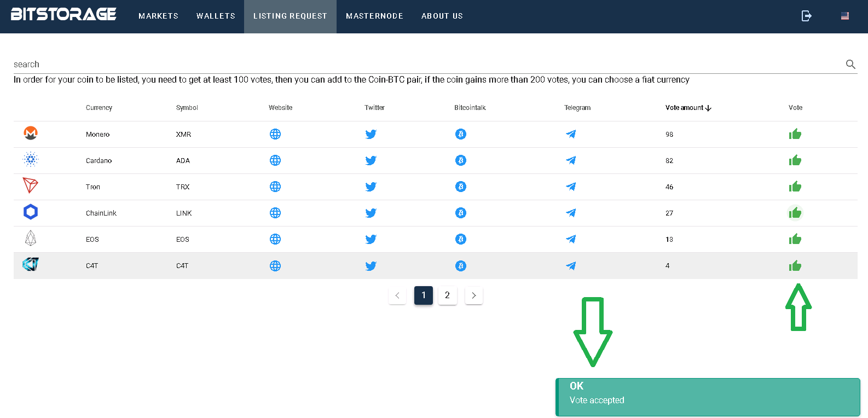
Task: Open language selector flag icon
Action: [x=845, y=16]
